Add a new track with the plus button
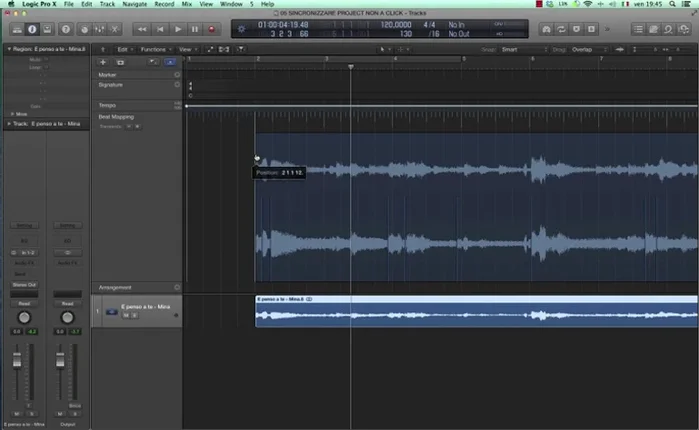Image resolution: width=699 pixels, height=430 pixels. pos(102,62)
